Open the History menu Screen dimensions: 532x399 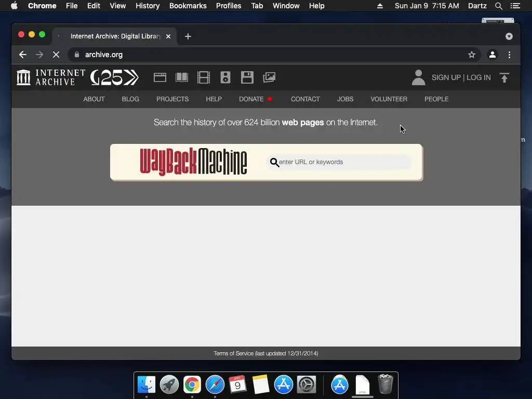click(148, 6)
